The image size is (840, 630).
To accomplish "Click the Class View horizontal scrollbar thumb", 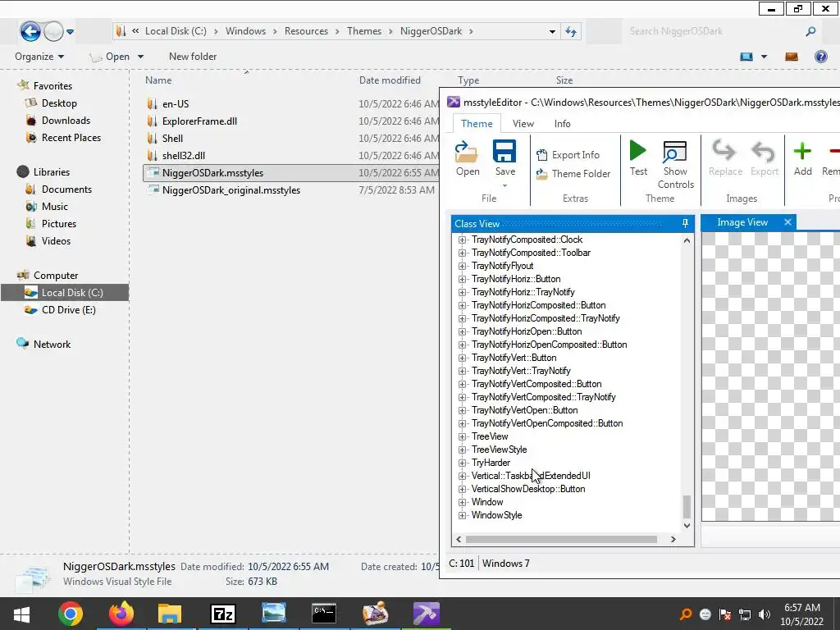I will click(561, 540).
